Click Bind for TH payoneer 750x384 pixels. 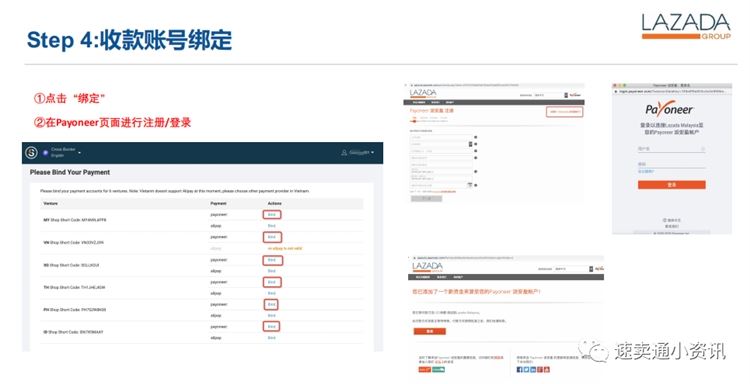[272, 282]
